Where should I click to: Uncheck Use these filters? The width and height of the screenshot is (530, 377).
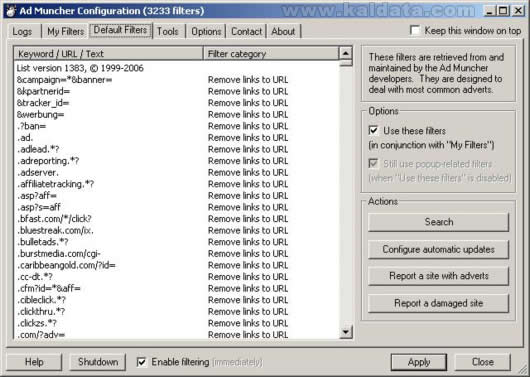[374, 131]
